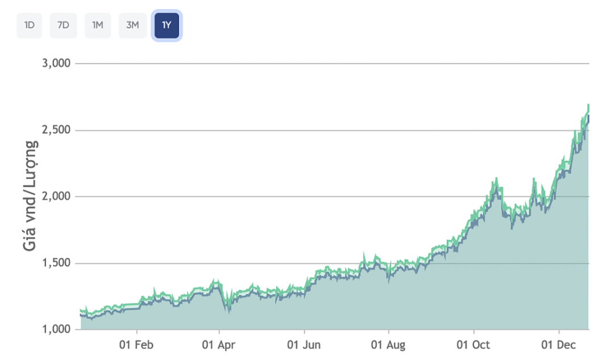607x364 pixels.
Task: Select the 01 Jun axis tick label
Action: (305, 345)
